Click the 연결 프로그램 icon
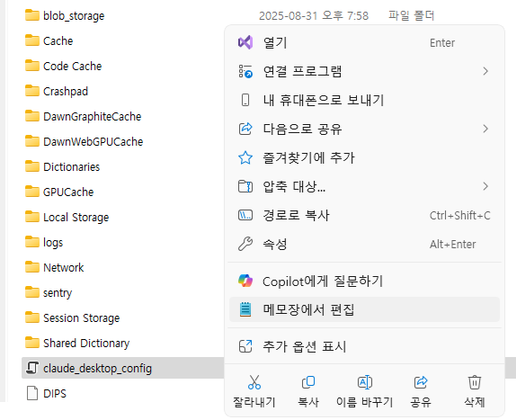 pyautogui.click(x=245, y=71)
